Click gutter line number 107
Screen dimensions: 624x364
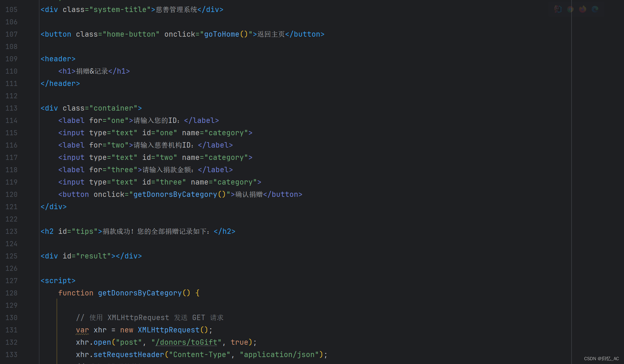tap(11, 34)
